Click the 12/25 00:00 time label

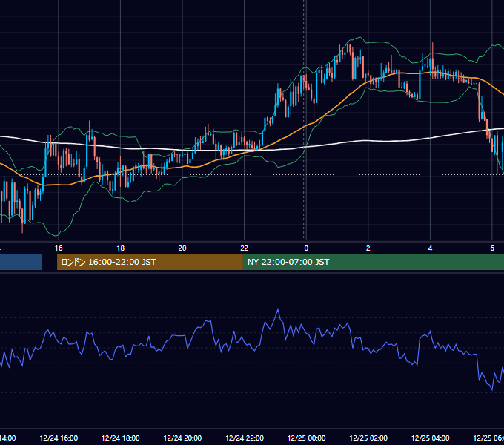click(306, 438)
